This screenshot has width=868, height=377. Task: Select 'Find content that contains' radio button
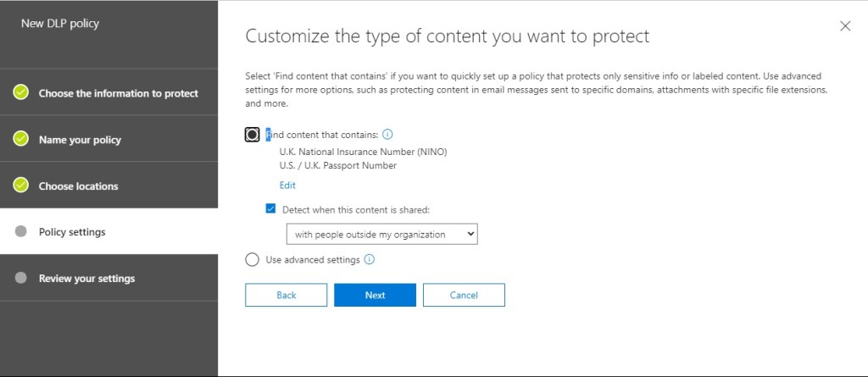pos(252,135)
